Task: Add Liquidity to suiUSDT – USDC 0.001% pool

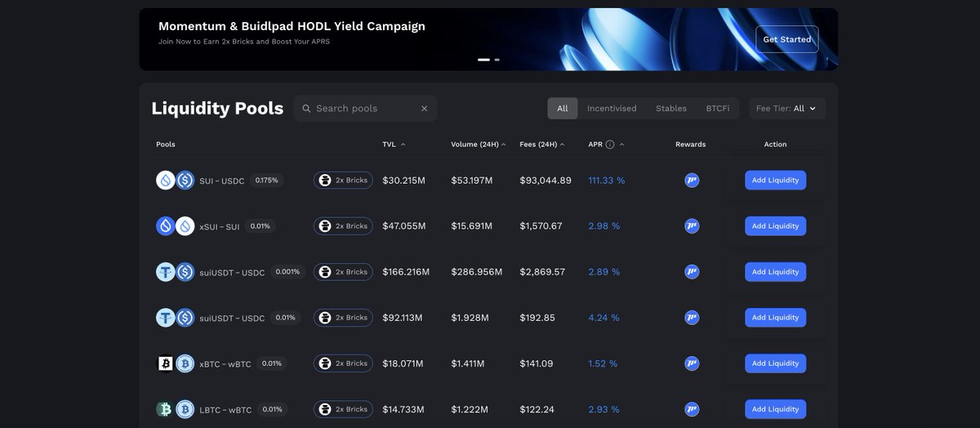Action: click(x=775, y=272)
